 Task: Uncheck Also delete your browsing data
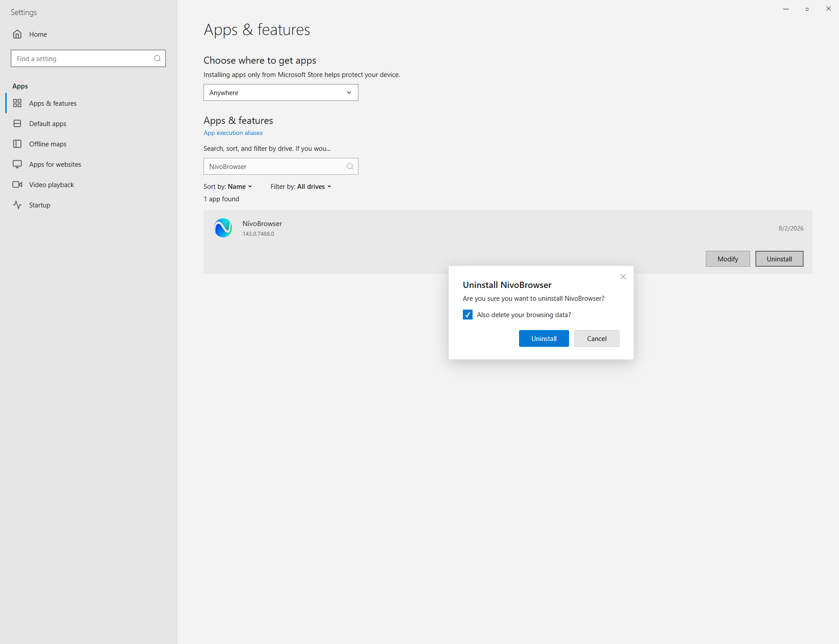[468, 314]
